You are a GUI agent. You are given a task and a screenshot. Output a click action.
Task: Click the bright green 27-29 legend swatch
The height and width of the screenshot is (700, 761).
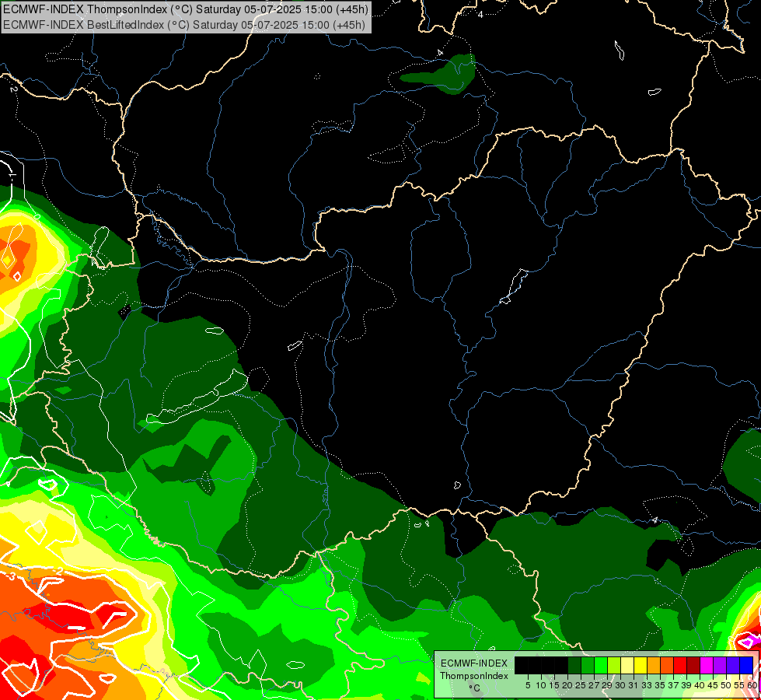(601, 666)
